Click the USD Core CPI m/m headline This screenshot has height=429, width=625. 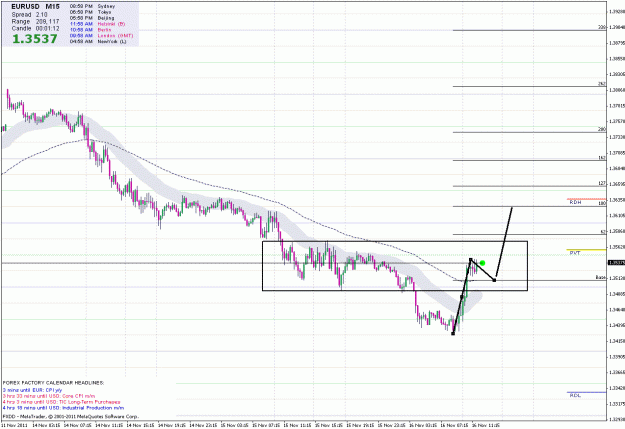tap(49, 396)
